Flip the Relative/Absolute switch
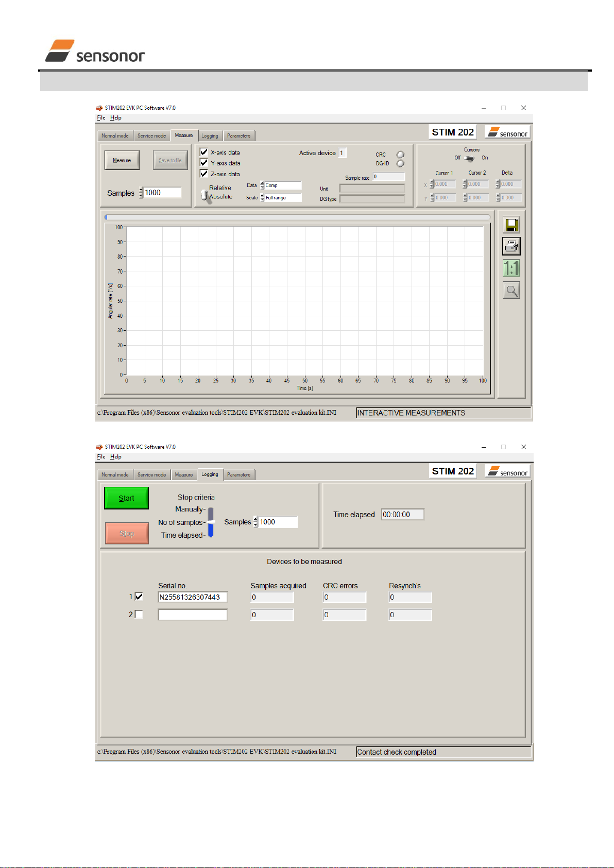Screen dimensions: 614x868 (x=205, y=195)
